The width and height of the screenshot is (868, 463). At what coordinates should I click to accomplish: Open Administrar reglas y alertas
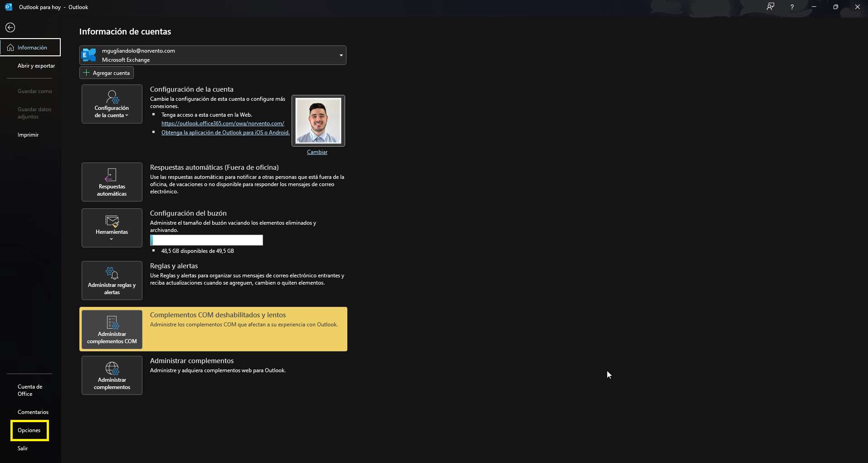(112, 281)
